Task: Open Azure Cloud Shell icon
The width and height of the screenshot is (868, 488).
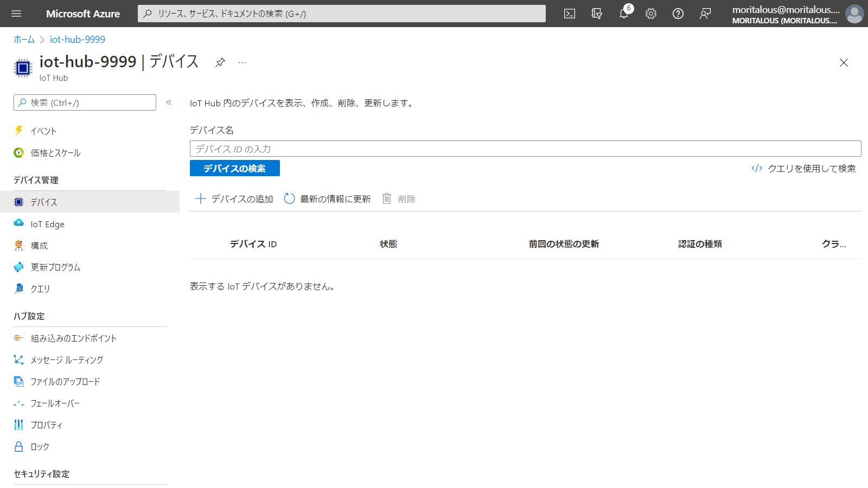Action: [570, 14]
